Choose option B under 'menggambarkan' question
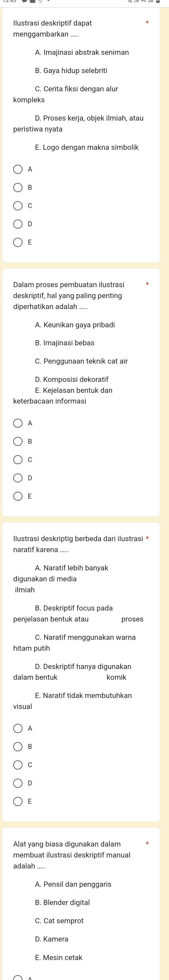The width and height of the screenshot is (169, 980). coord(18,188)
